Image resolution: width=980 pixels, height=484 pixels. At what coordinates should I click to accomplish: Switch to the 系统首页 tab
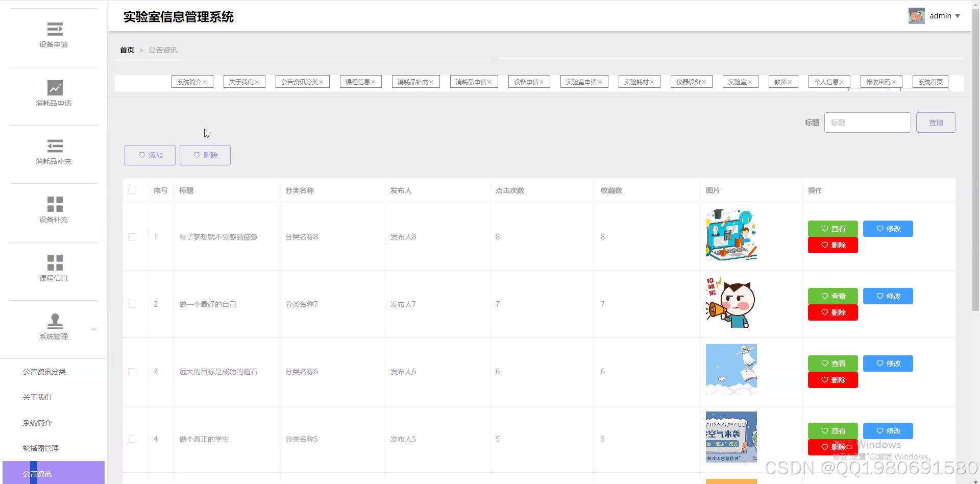pos(930,82)
